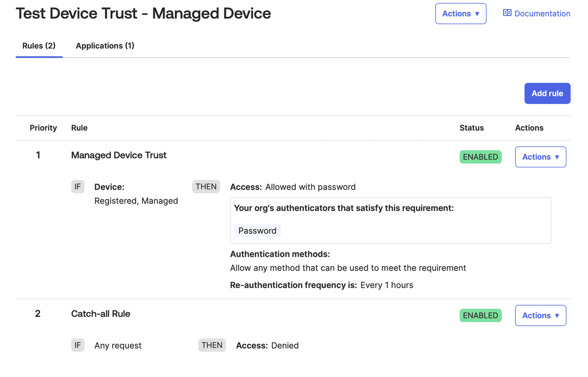Click the IF badge on Managed Device Trust rule

[78, 187]
